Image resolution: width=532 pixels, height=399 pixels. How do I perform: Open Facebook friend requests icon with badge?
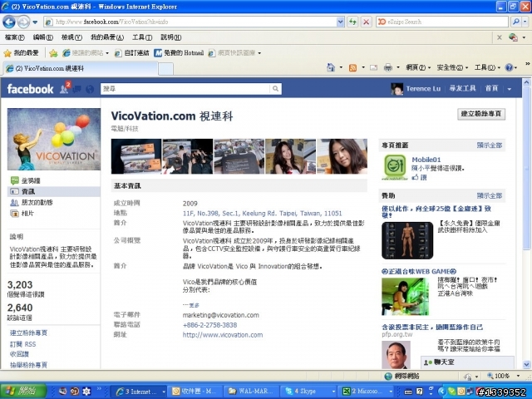(65, 88)
